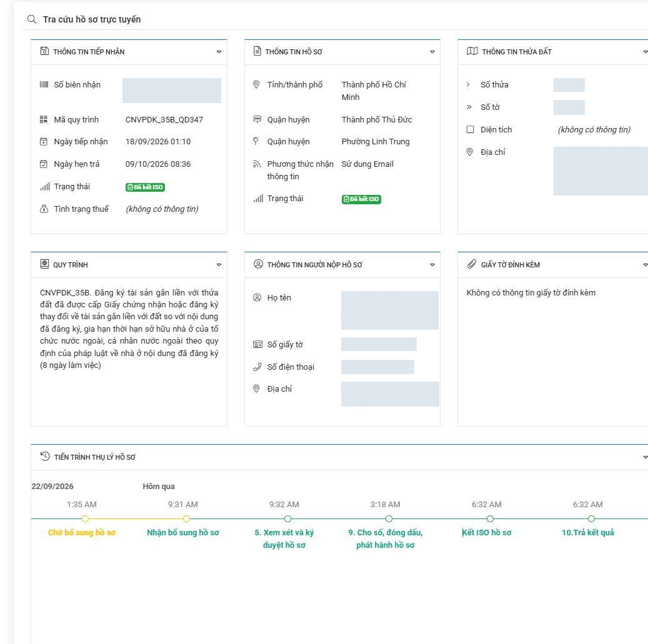Image resolution: width=648 pixels, height=644 pixels.
Task: Collapse the Quy trình panel
Action: click(219, 265)
